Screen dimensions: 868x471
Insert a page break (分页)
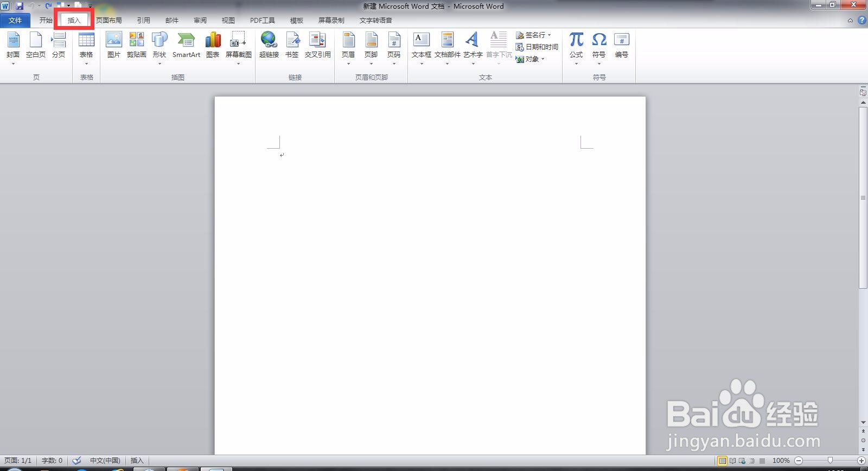tap(59, 46)
